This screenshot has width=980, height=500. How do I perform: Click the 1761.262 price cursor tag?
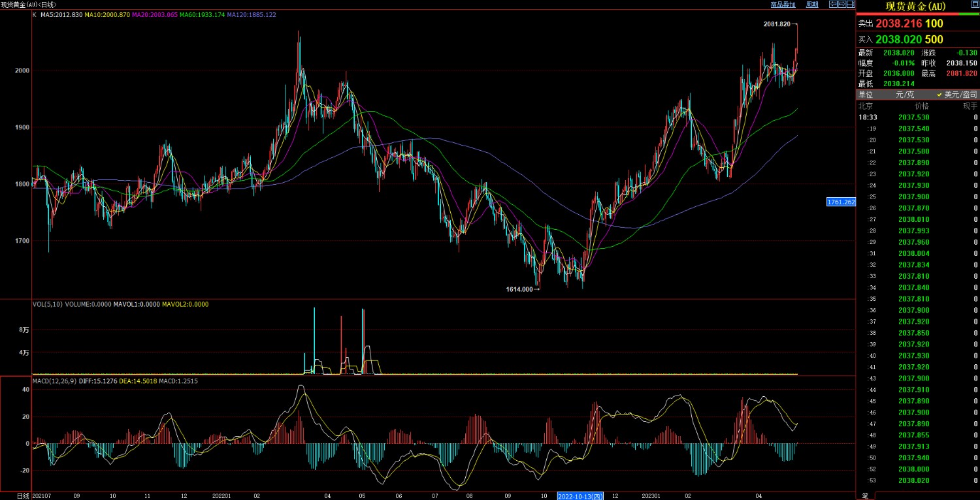841,202
